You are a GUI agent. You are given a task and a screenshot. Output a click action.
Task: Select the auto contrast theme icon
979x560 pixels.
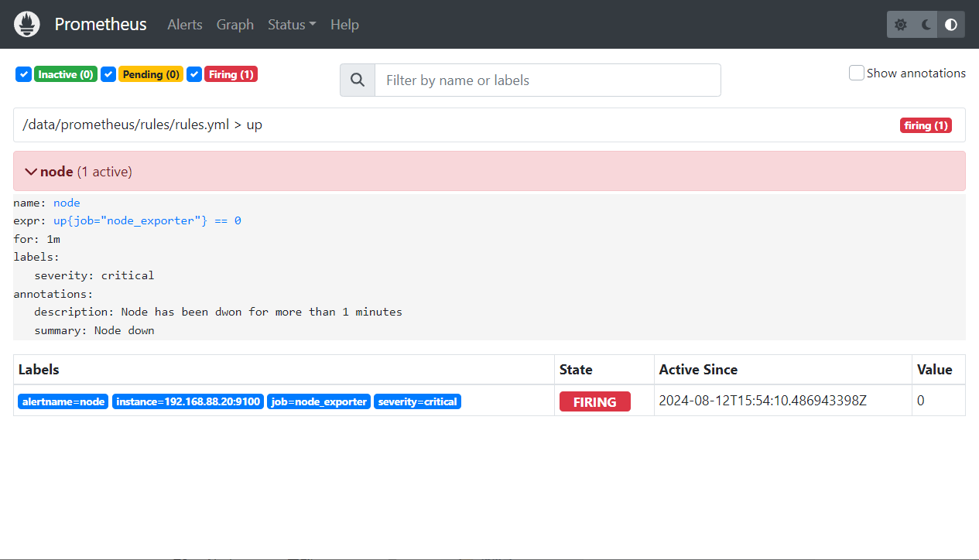tap(951, 25)
